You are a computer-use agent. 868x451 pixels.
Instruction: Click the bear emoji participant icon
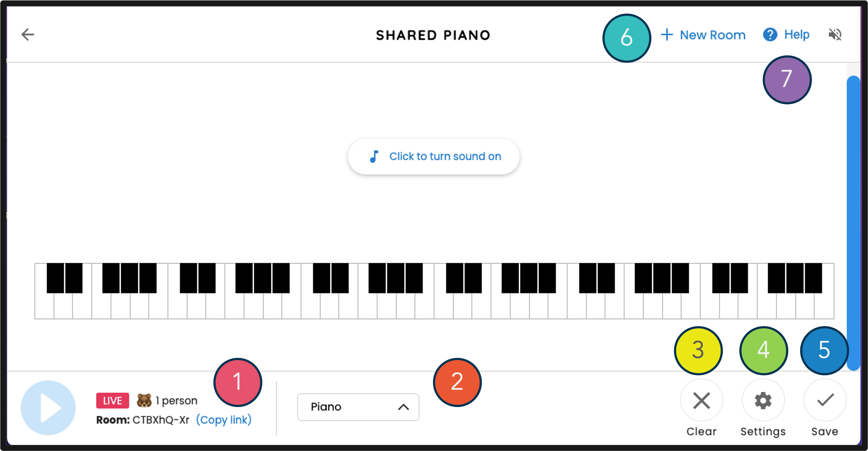[144, 400]
